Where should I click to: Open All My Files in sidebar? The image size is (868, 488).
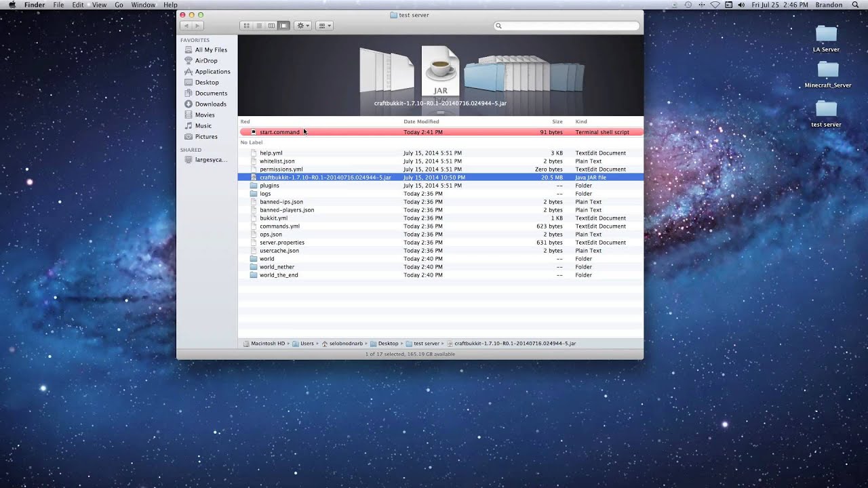point(211,49)
